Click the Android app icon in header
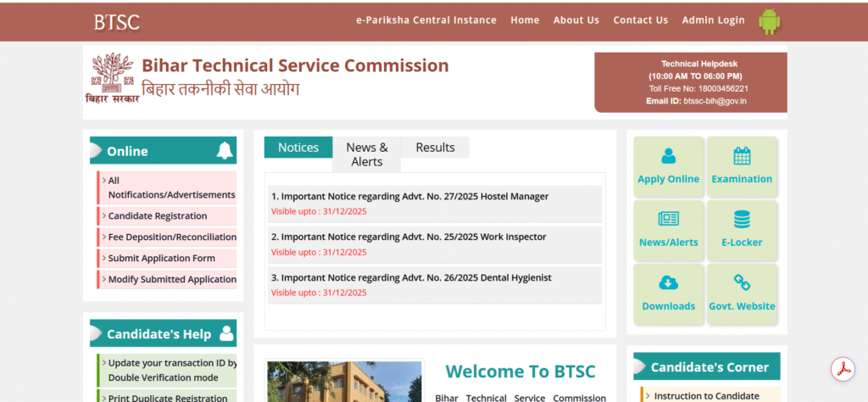This screenshot has width=868, height=402. coord(769,21)
